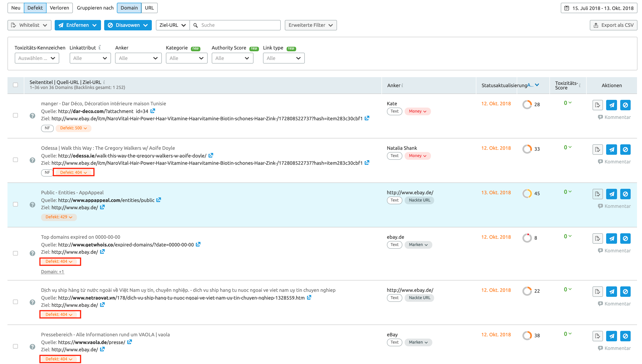Click the Kommentar icon for netraovat.vn row
Viewport: 642px width, 364px height.
pos(600,303)
